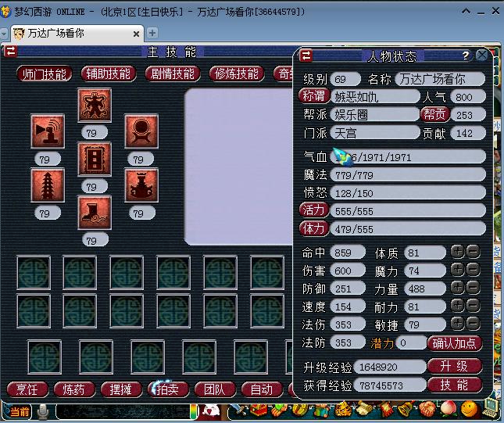Decrease 敏捷 with its minus button
Image resolution: width=504 pixels, height=423 pixels.
(x=473, y=324)
